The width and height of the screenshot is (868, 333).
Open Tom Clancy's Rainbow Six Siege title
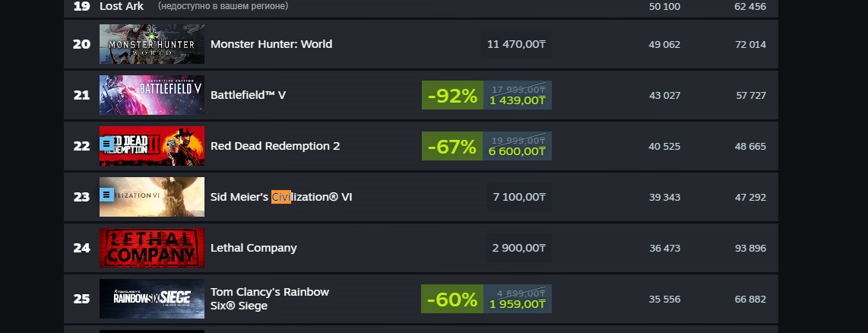coord(270,299)
